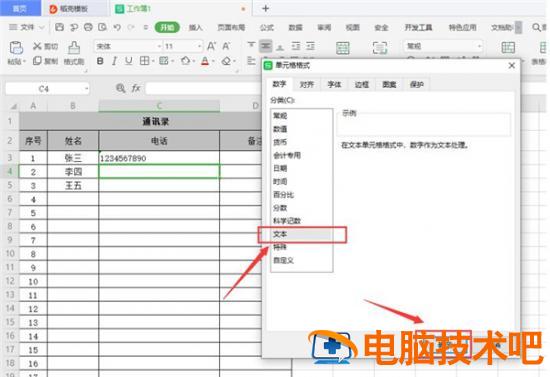Click the Wrap Text icon
This screenshot has height=377, width=550.
[x=380, y=47]
